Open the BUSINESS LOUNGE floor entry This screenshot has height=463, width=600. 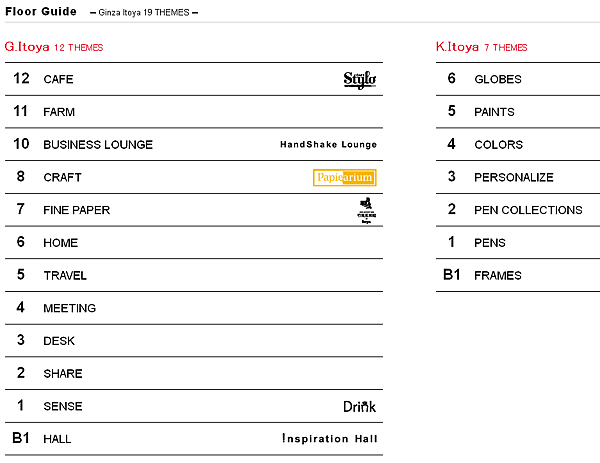point(194,145)
